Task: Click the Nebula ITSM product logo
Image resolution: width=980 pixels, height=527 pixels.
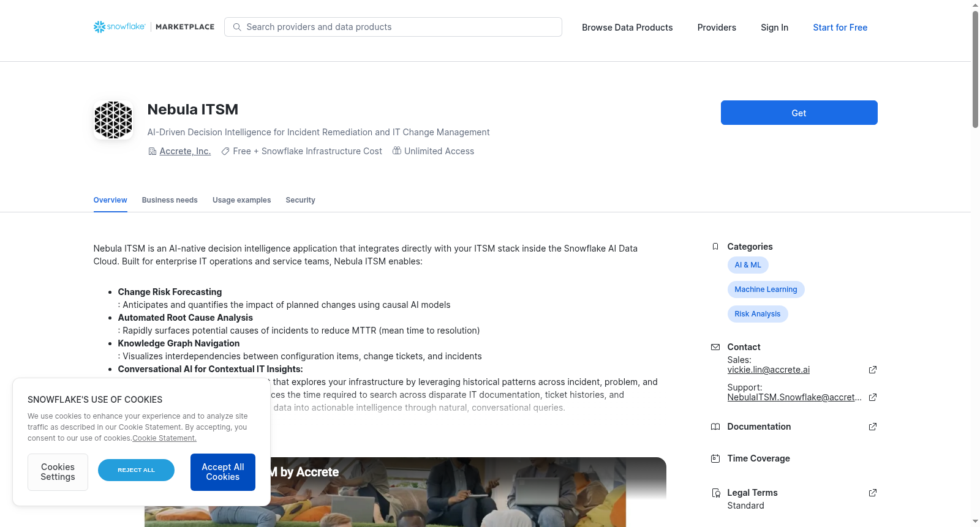Action: (113, 120)
